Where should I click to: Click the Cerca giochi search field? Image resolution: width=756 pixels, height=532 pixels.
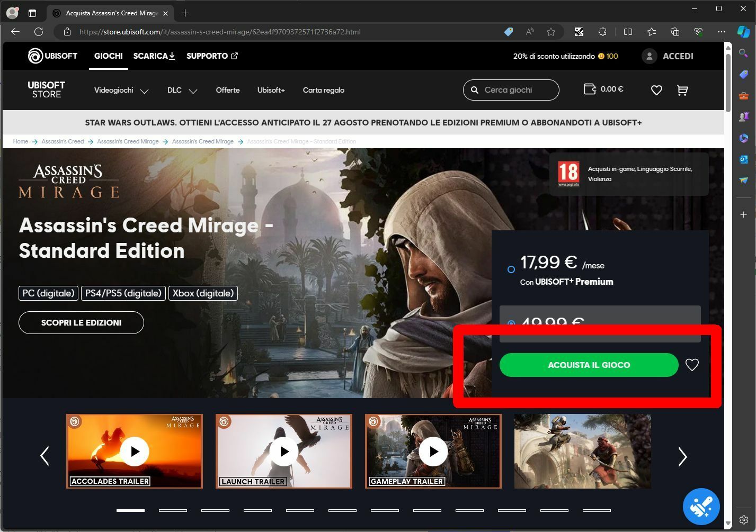click(511, 90)
